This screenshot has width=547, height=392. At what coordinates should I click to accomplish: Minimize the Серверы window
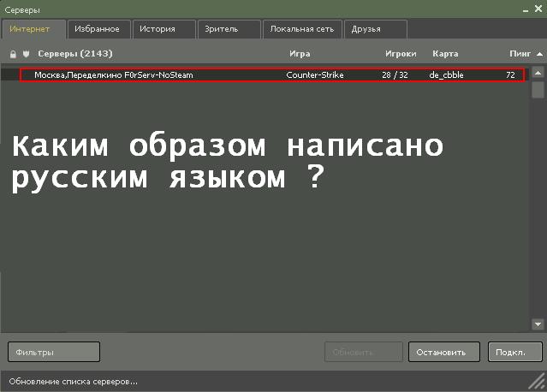pos(526,10)
